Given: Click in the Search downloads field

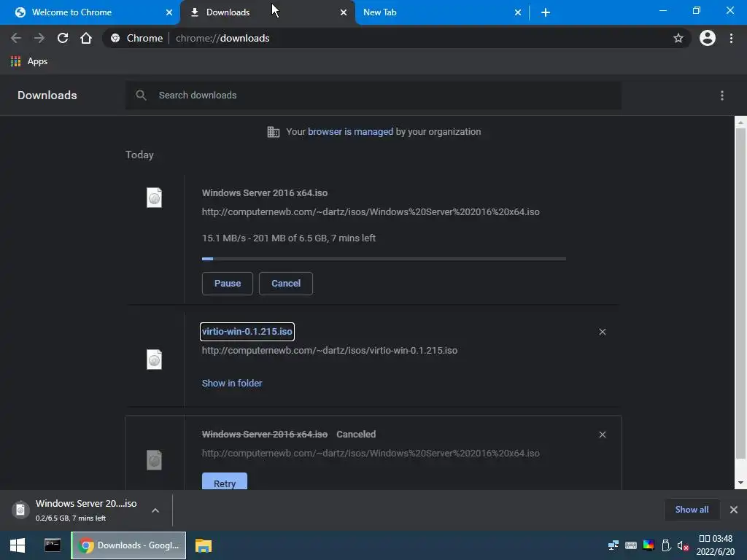Looking at the screenshot, I should [373, 96].
